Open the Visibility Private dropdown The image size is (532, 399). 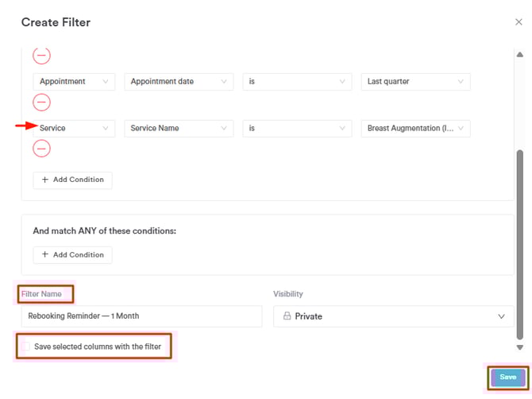(x=393, y=316)
